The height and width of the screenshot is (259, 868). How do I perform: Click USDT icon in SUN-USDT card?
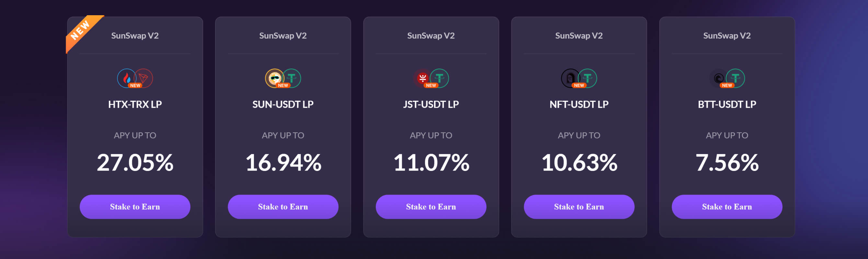tap(292, 78)
